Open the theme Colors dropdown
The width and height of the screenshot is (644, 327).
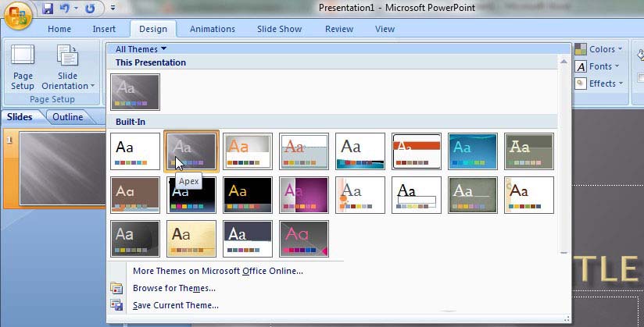[599, 49]
